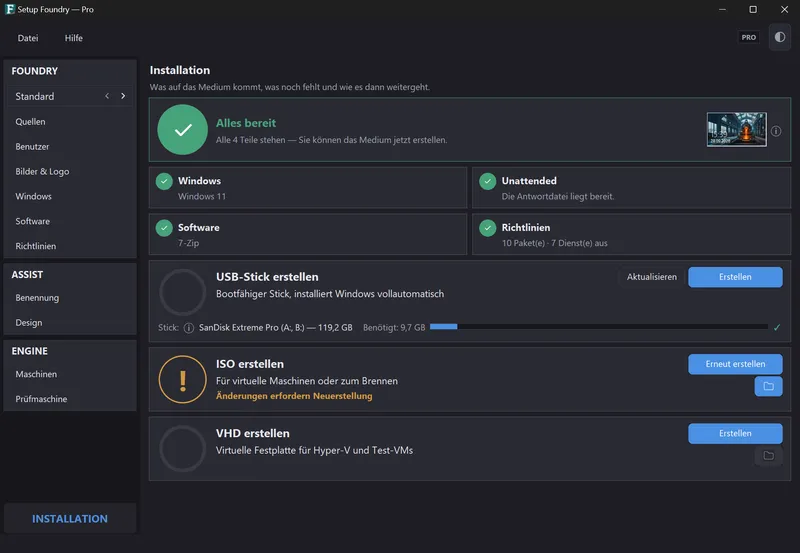The height and width of the screenshot is (553, 800).
Task: Click the FOUNDRY sidebar heading
Action: [x=35, y=71]
